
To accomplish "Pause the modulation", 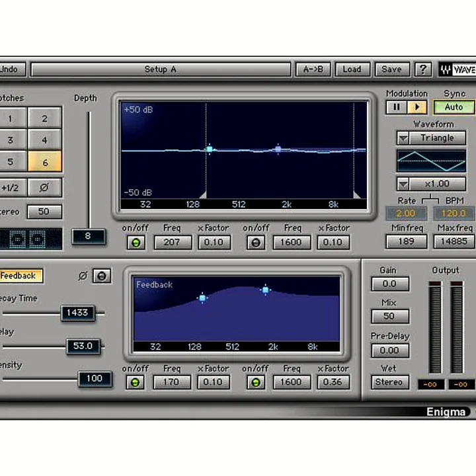I will (x=396, y=107).
